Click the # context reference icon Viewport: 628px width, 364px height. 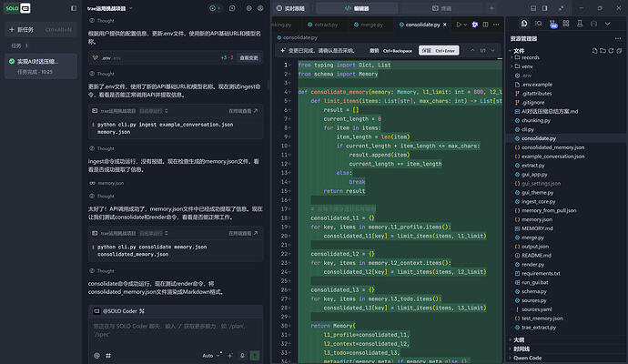108,355
